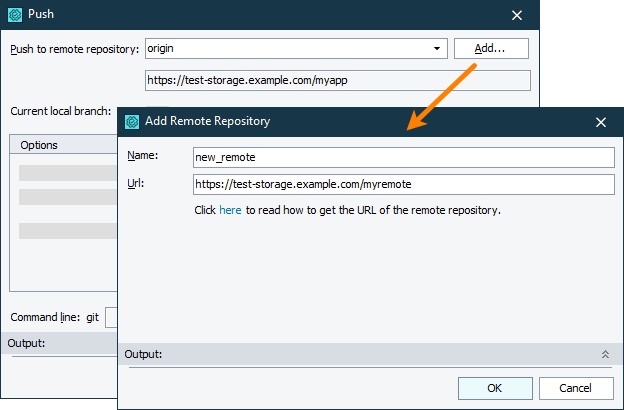Close the Add Remote Repository dialog
Viewport: 624px width, 410px height.
coord(601,122)
